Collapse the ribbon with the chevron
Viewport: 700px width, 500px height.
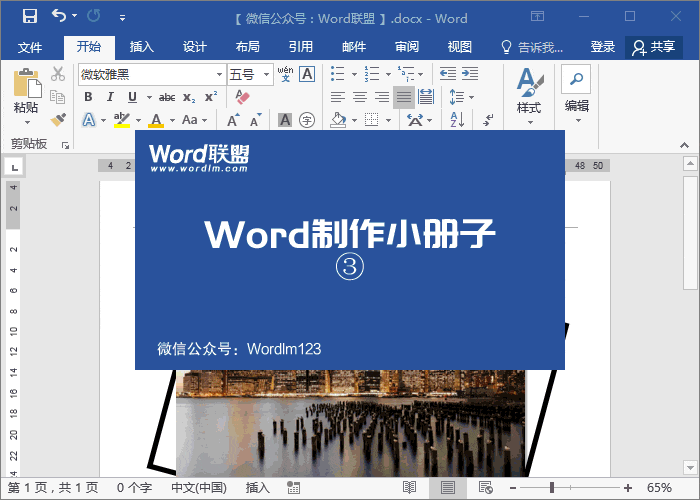pyautogui.click(x=684, y=145)
